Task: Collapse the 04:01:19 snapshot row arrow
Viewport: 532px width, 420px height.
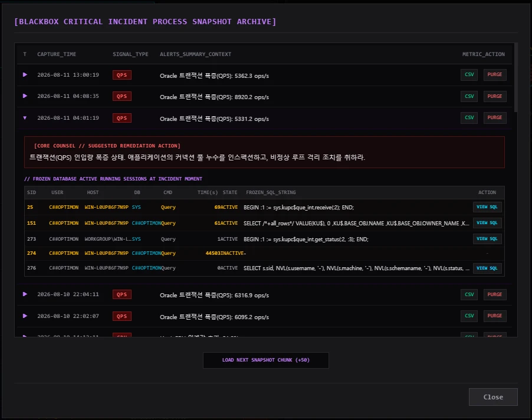Action: (25, 118)
